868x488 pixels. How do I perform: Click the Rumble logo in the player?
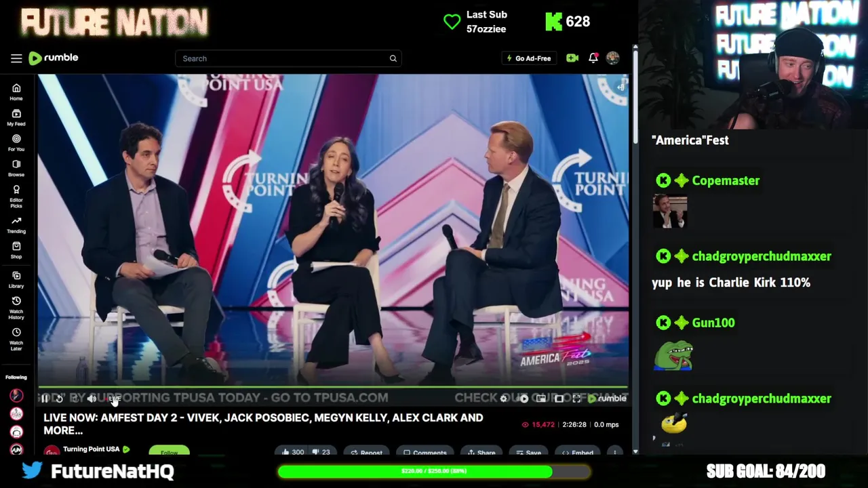point(607,399)
